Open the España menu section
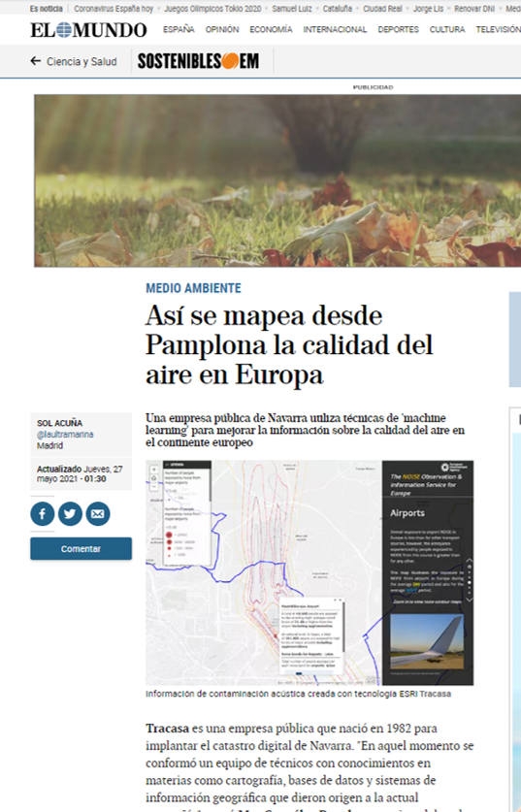The image size is (521, 812). (x=179, y=29)
